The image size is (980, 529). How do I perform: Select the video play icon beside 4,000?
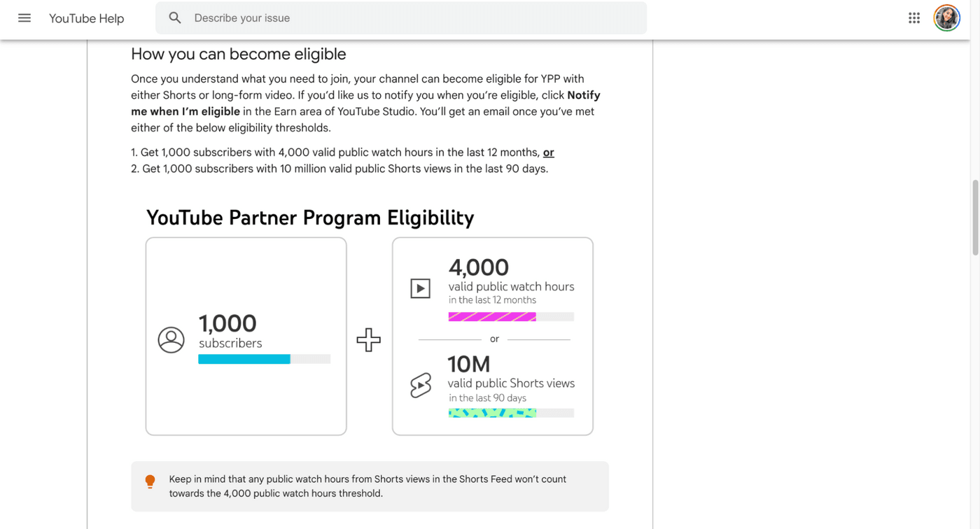[x=420, y=287]
